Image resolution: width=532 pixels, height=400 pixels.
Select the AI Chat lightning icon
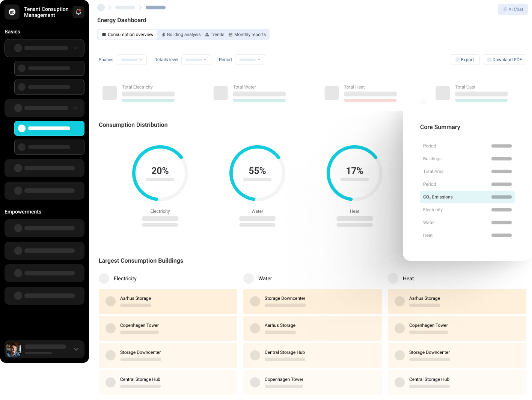[x=505, y=9]
